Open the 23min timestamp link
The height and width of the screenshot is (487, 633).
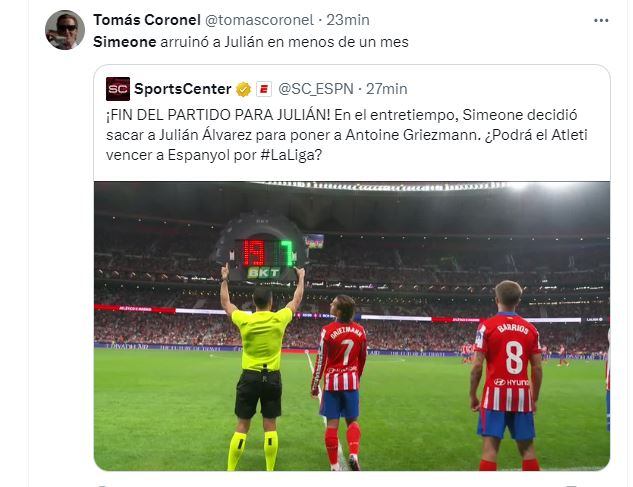click(348, 20)
